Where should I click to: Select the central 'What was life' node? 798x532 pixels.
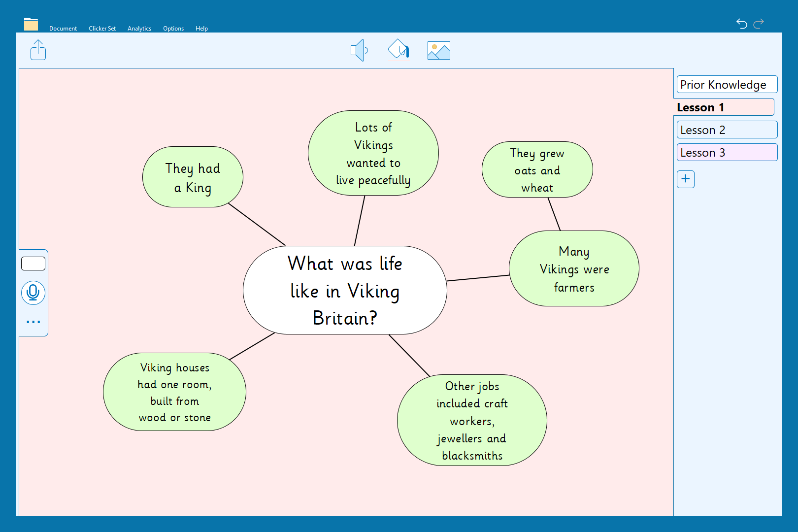[x=345, y=290]
